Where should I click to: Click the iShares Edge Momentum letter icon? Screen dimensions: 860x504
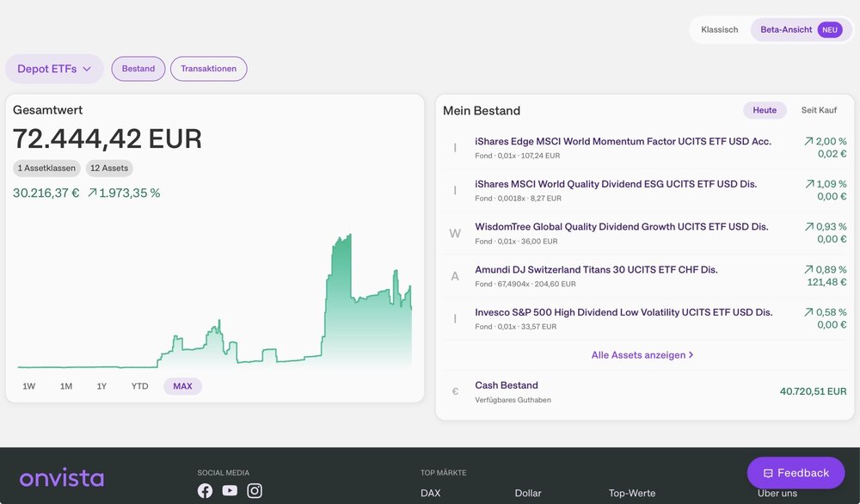(x=455, y=148)
